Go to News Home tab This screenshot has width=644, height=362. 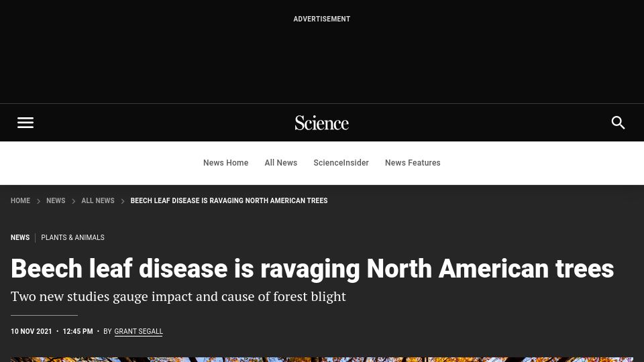click(x=225, y=162)
